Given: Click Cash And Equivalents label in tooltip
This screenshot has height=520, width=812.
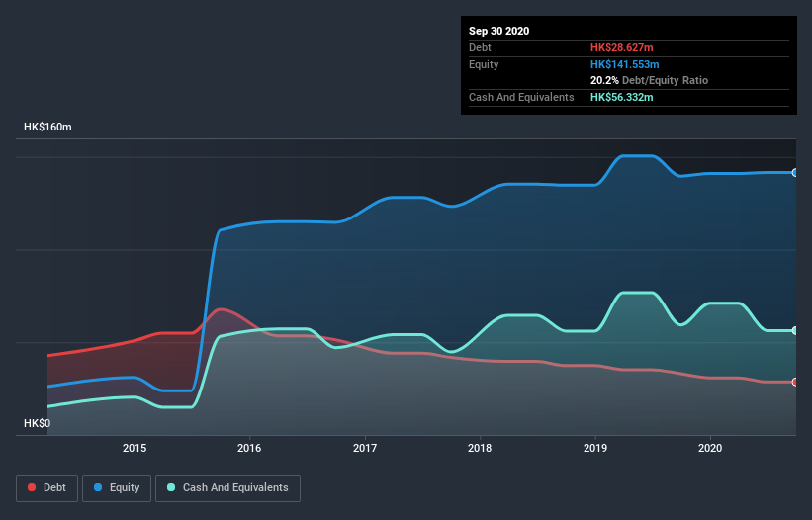Looking at the screenshot, I should coord(521,97).
